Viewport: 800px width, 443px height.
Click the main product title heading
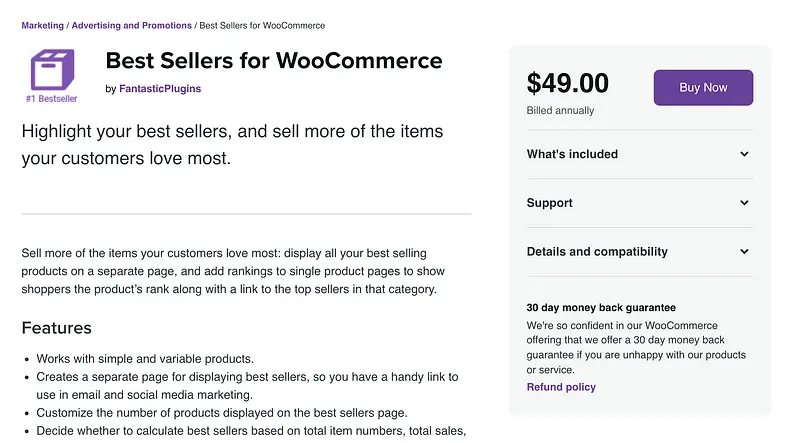coord(273,60)
